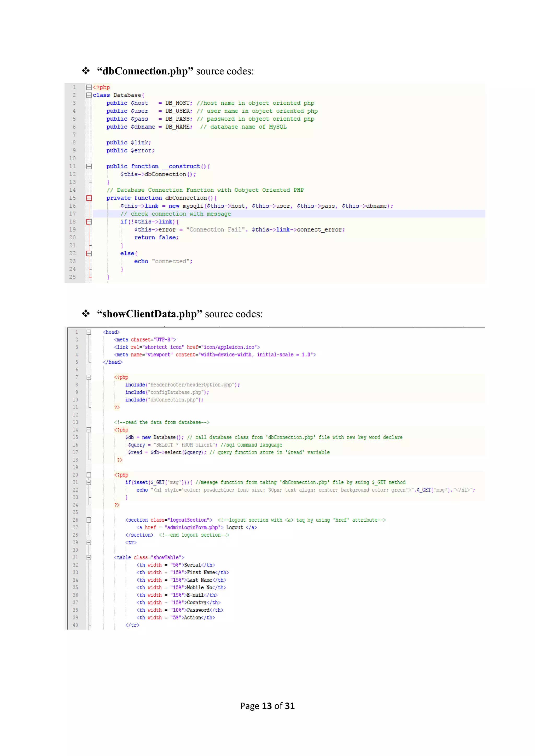Collapse the private function dbConnection fold marker
This screenshot has width=535, height=756.
tap(89, 198)
